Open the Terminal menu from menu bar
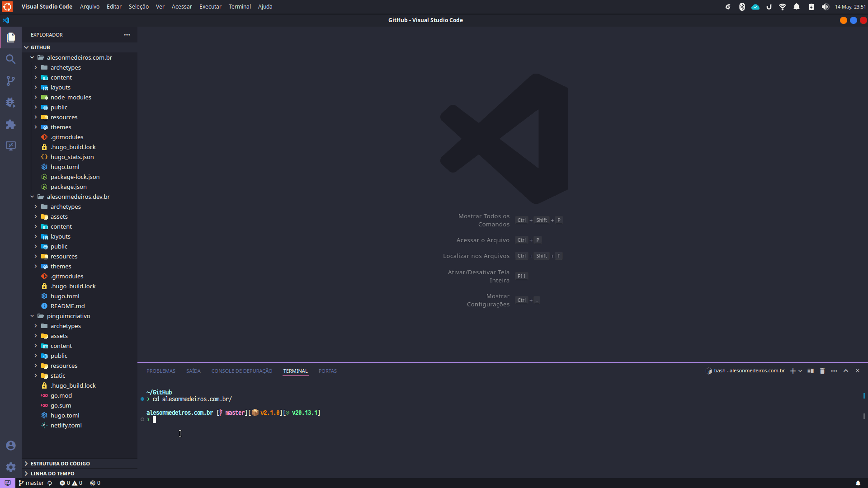 (238, 7)
